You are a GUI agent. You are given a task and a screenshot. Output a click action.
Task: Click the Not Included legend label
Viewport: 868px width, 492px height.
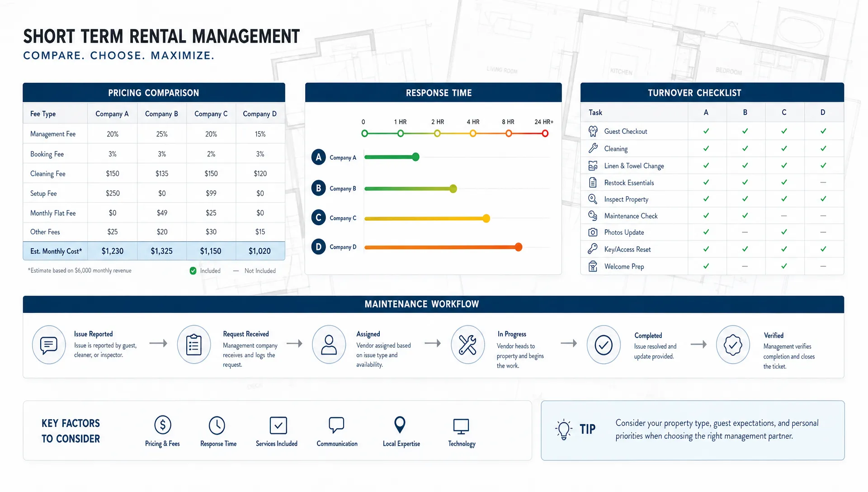coord(260,271)
